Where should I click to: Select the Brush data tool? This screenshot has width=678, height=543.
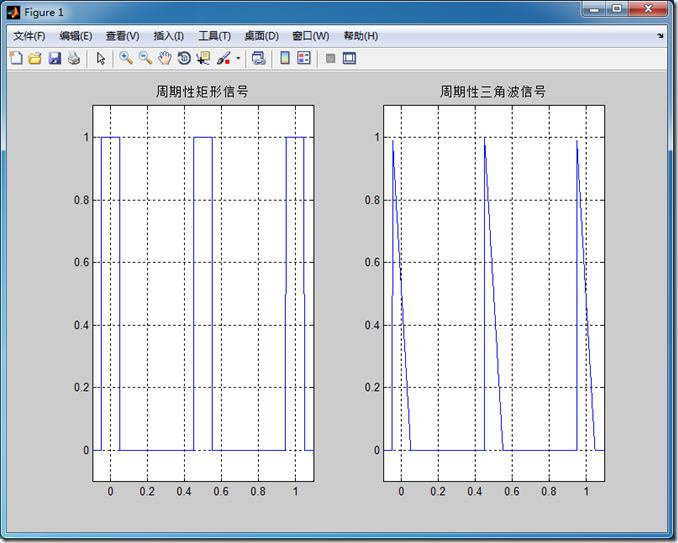point(223,58)
